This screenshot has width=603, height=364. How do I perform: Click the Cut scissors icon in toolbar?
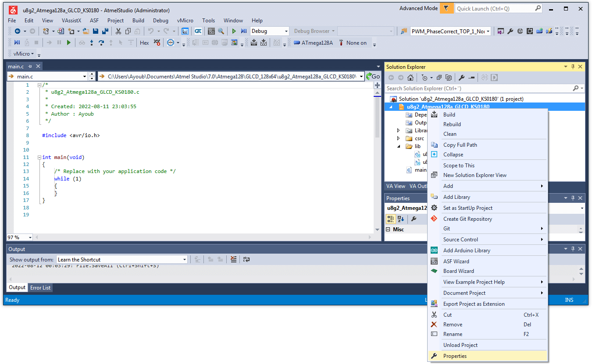click(118, 31)
